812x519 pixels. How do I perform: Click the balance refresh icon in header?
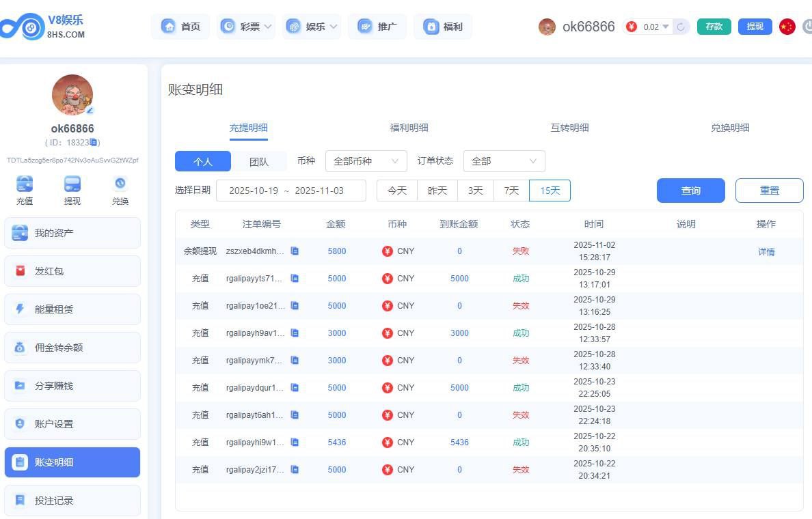click(681, 27)
